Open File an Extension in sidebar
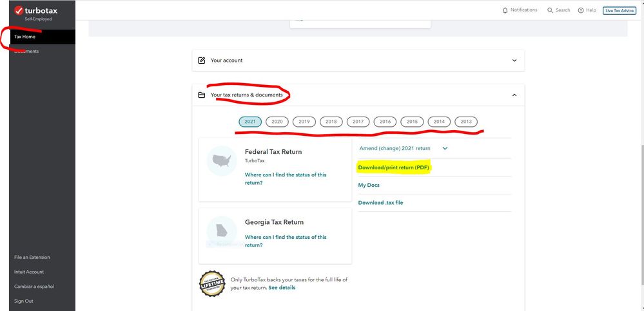The width and height of the screenshot is (644, 311). 32,258
